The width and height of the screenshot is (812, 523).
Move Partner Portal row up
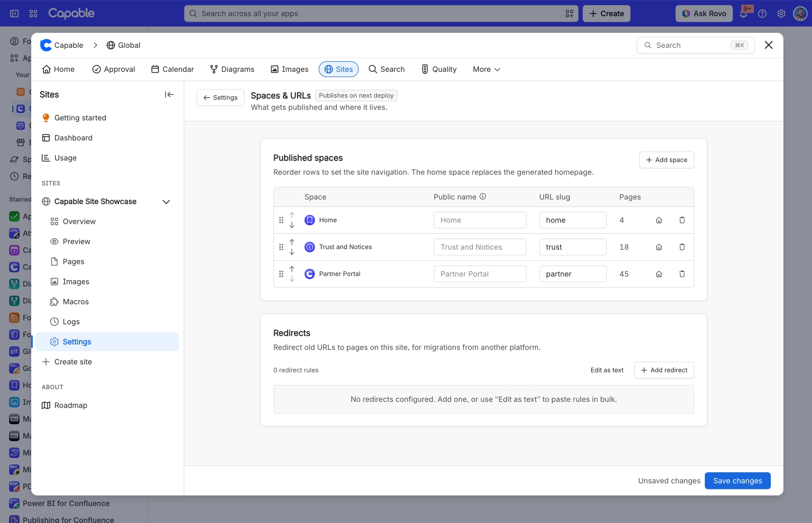point(292,269)
